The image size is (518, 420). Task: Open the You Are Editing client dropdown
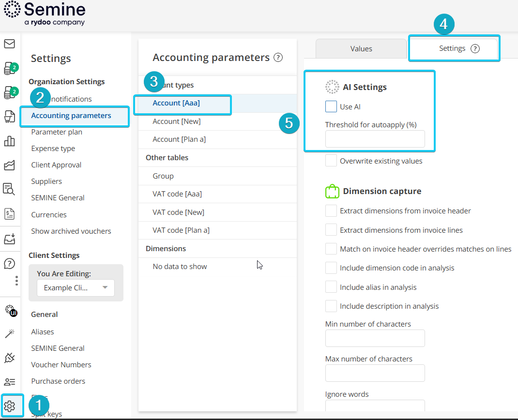click(x=76, y=287)
